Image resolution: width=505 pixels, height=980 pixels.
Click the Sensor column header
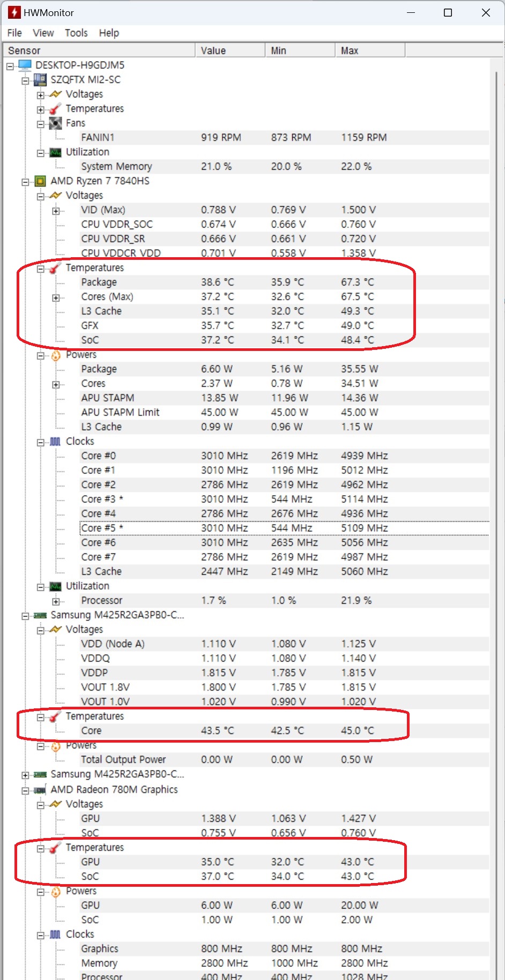click(x=100, y=50)
